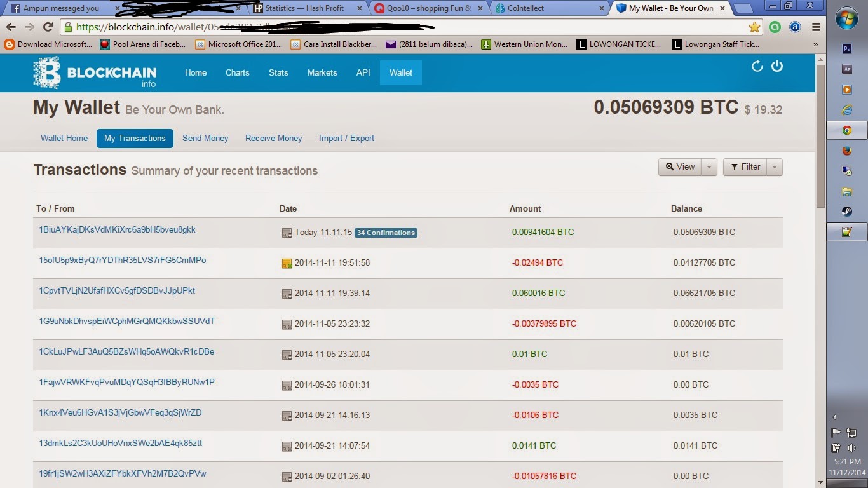This screenshot has width=868, height=488.
Task: Reload the page in Chrome
Action: coord(48,27)
